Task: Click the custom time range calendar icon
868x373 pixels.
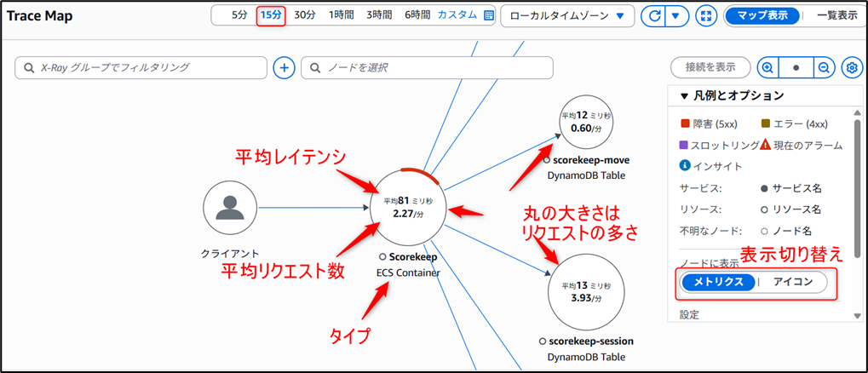Action: [x=489, y=15]
